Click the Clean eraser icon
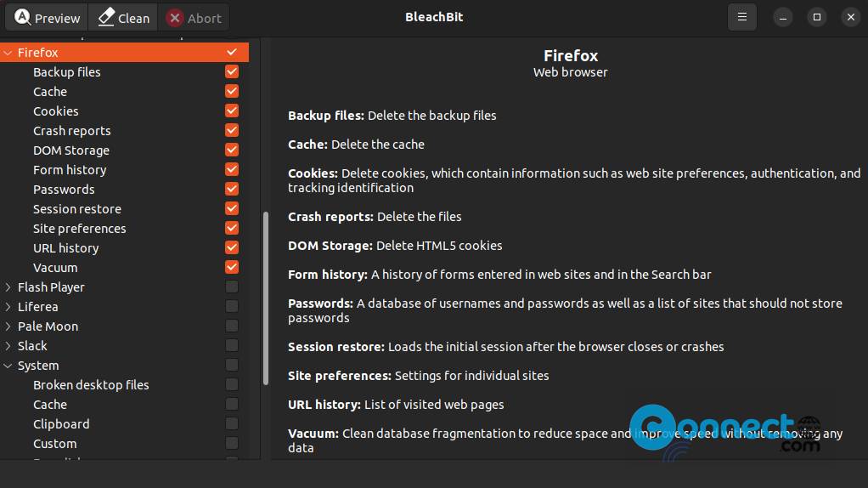The width and height of the screenshot is (868, 488). point(106,17)
